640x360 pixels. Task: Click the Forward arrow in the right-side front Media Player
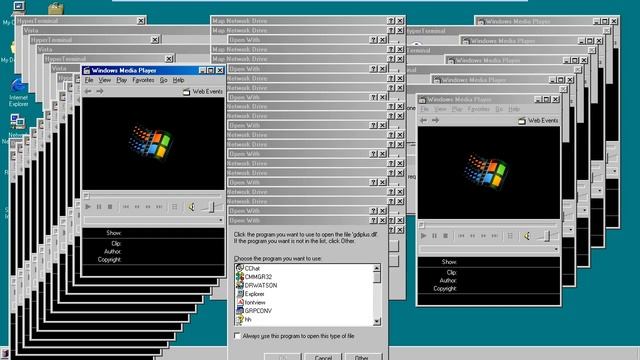(x=435, y=120)
